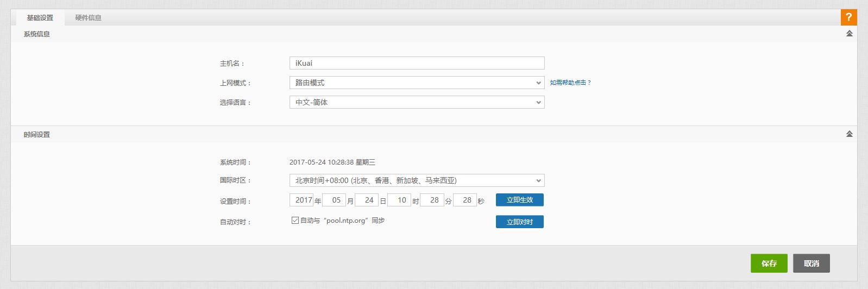This screenshot has height=289, width=868.
Task: Toggle auto sync with pool.ntp.org checkbox
Action: point(295,221)
